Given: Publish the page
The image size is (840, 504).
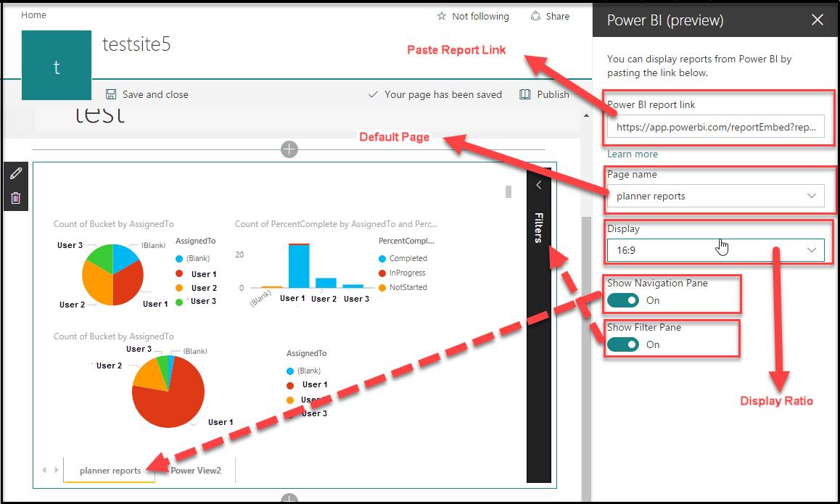Looking at the screenshot, I should (545, 94).
